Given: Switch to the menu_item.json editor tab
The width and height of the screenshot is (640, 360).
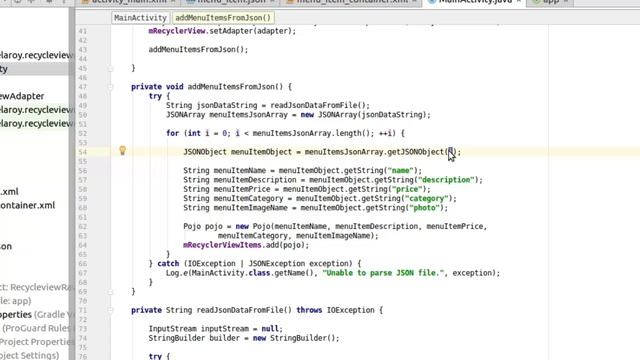Looking at the screenshot, I should point(230,2).
